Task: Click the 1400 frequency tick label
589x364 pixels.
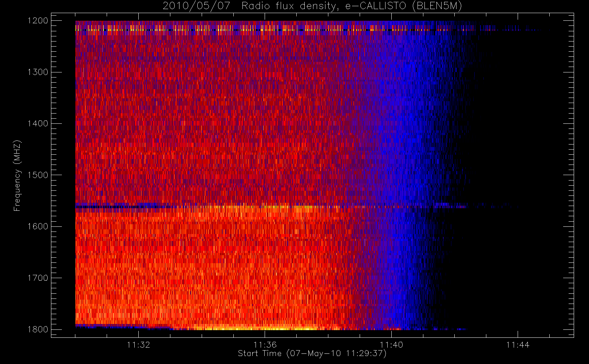Action: 38,123
